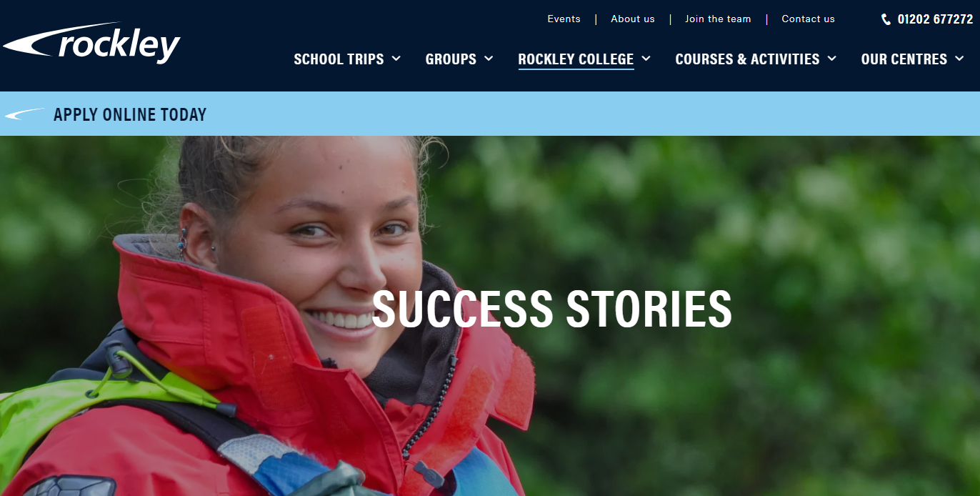Viewport: 980px width, 496px height.
Task: Click the Rockley logo in header
Action: point(91,44)
